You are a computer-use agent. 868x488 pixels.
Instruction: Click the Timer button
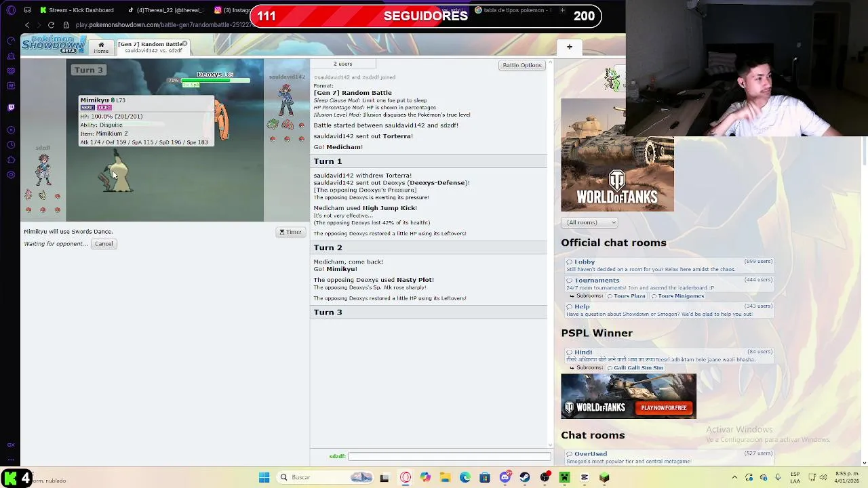(290, 232)
